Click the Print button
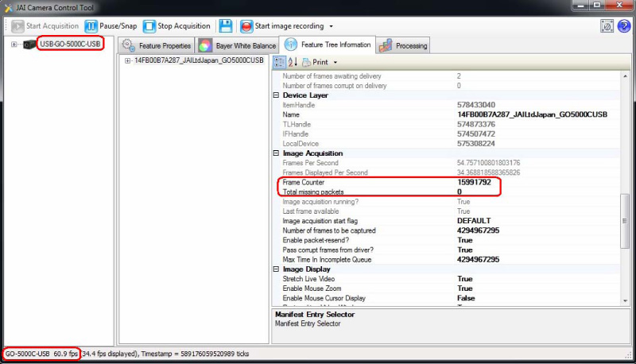Screen dimensions: 636x364 click(x=315, y=62)
